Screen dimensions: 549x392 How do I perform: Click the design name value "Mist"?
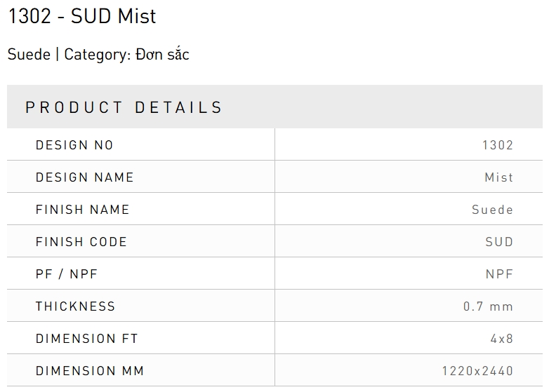[x=499, y=177]
